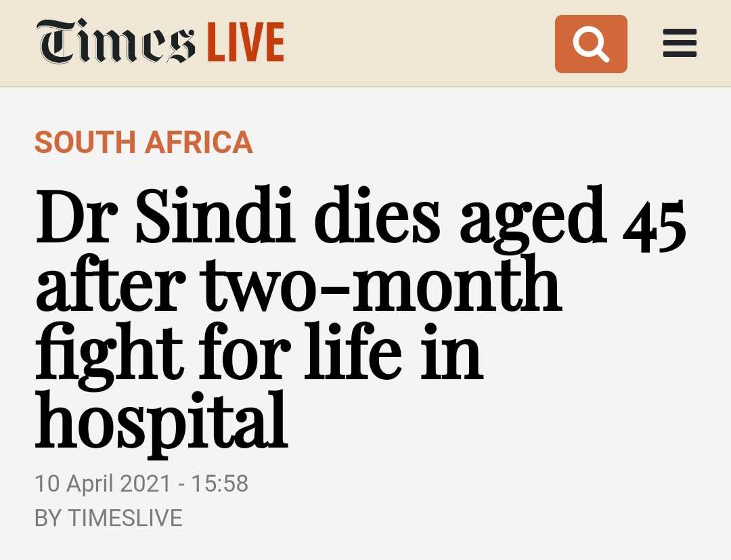Tap the white magnifying glass glyph
This screenshot has width=731, height=560.
point(591,44)
